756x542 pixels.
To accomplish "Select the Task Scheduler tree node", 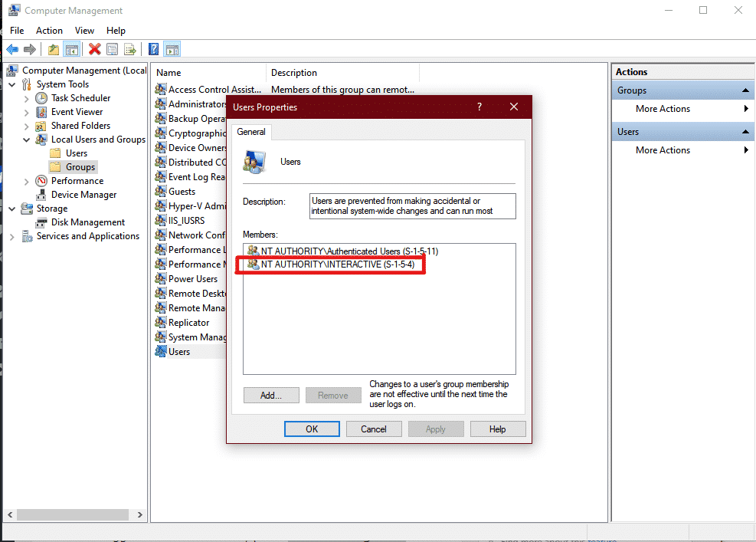I will tap(81, 98).
